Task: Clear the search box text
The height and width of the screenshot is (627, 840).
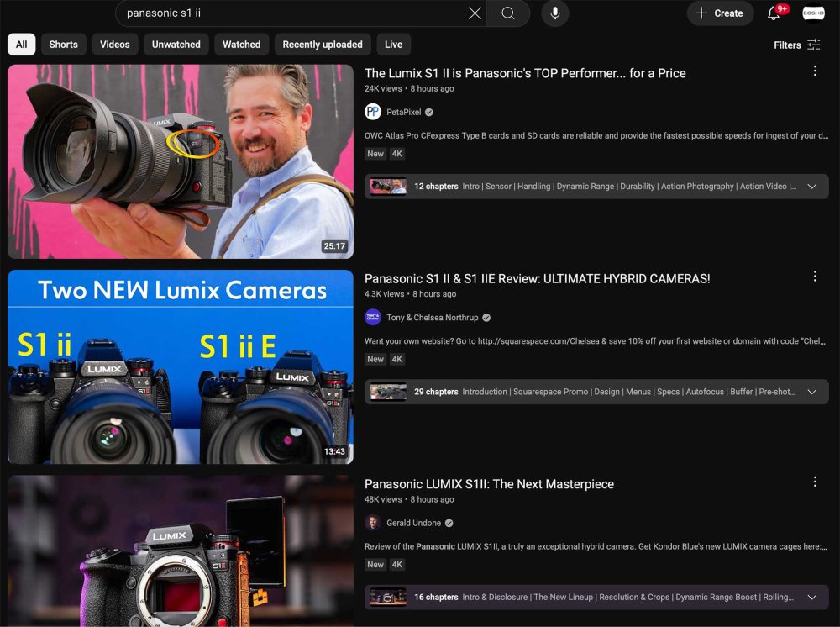Action: 475,13
